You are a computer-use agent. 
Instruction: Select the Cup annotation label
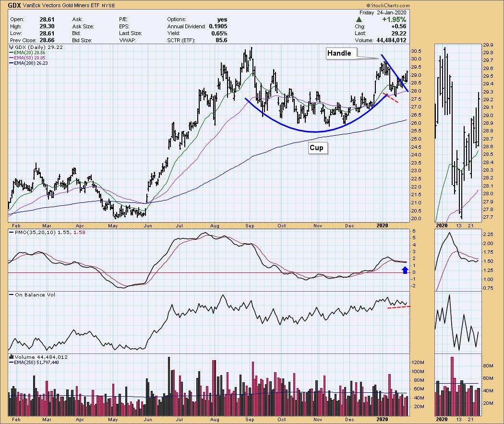click(316, 148)
